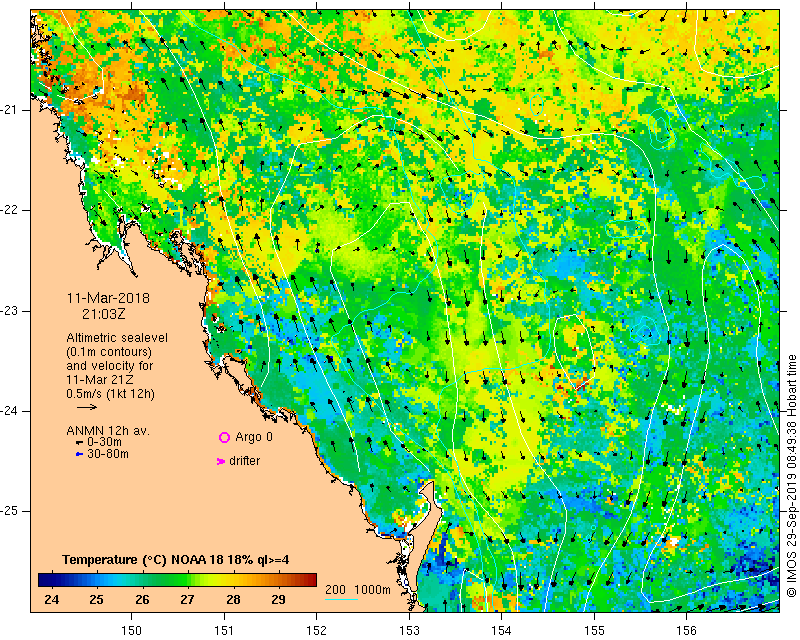Click the '0.5m/s (1kt 12h)' scale label
The height and width of the screenshot is (640, 800).
[110, 394]
